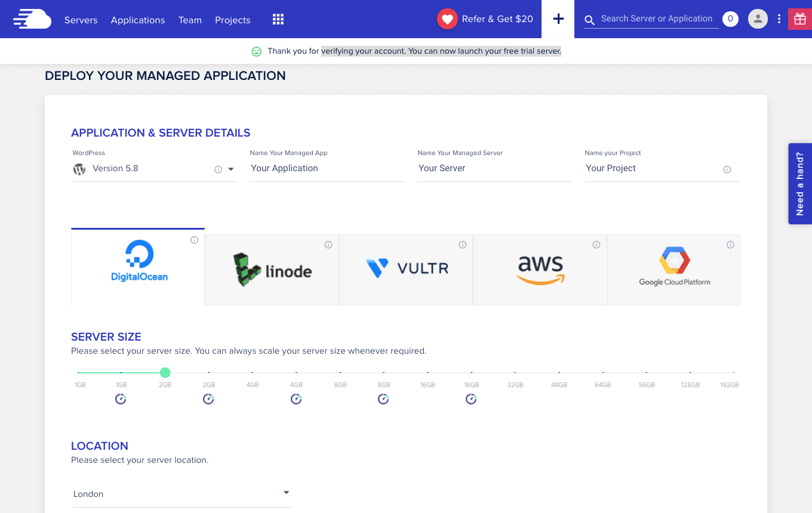Click the speedometer icon under 4GB
Viewport: 812px width, 513px height.
pyautogui.click(x=296, y=399)
